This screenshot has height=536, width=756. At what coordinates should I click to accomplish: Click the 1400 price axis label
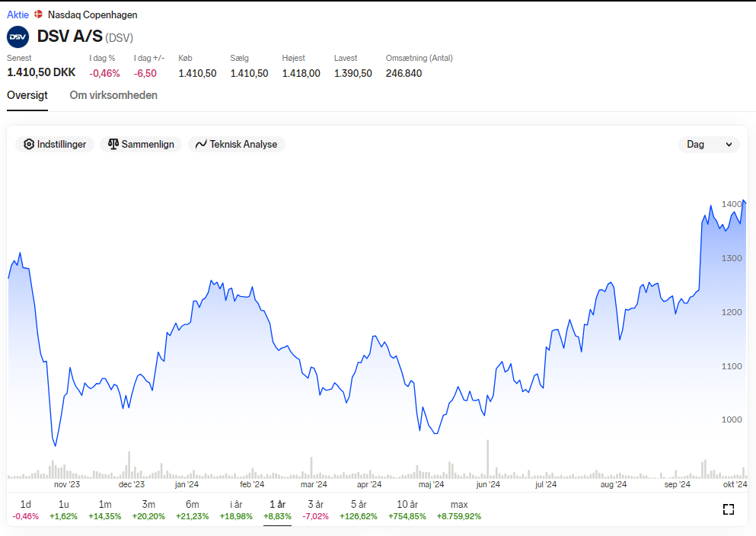coord(732,204)
